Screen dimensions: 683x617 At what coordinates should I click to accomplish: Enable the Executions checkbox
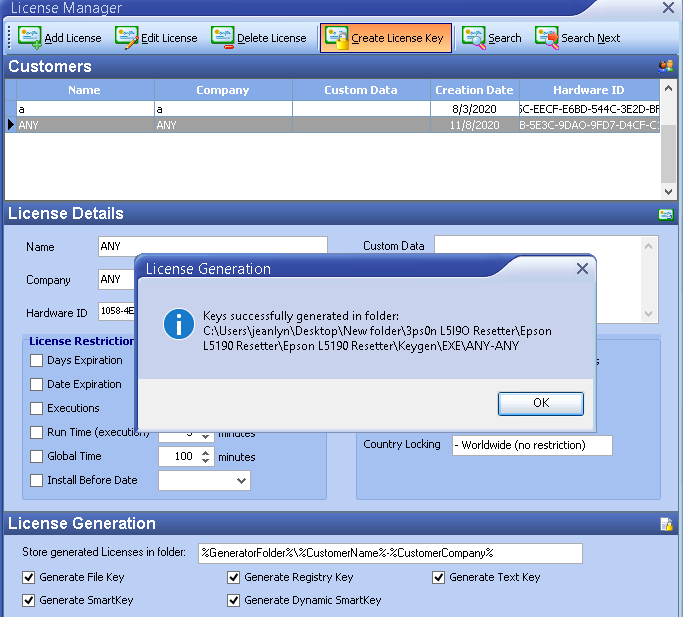pos(37,408)
